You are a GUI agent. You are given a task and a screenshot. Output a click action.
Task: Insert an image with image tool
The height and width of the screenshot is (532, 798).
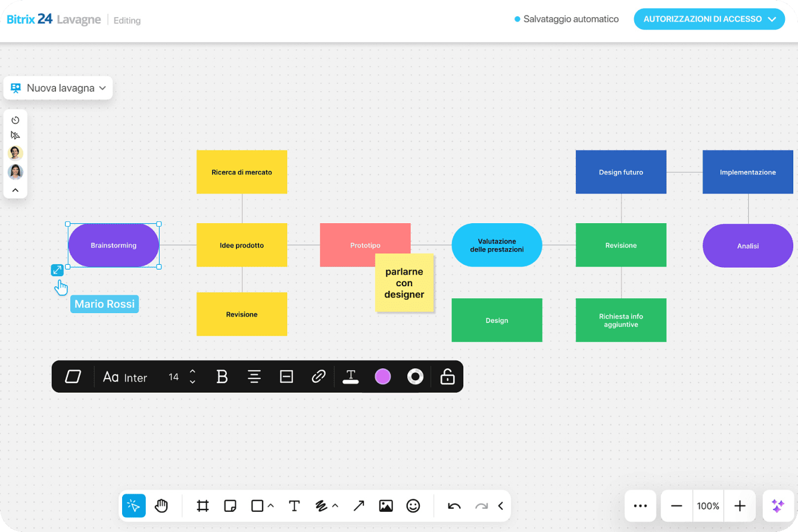coord(386,506)
